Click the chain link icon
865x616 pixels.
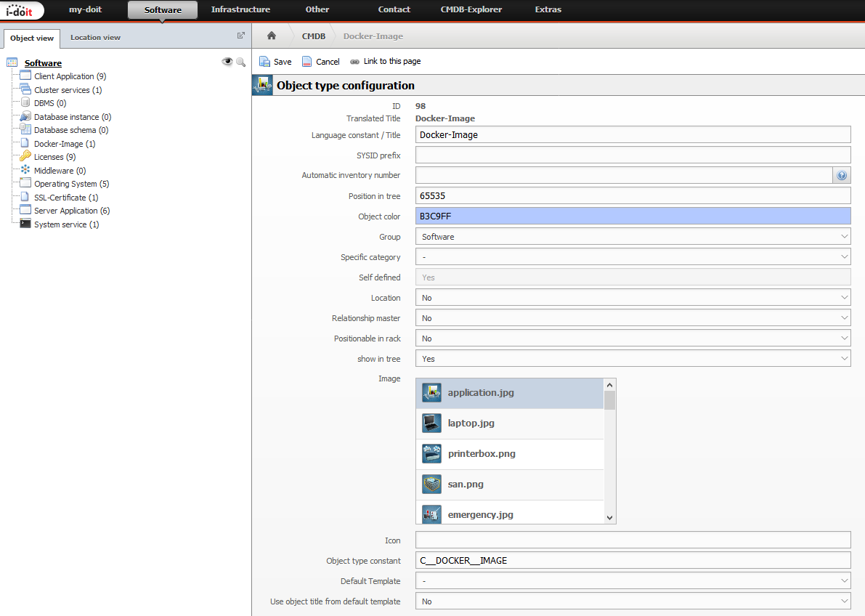click(354, 61)
